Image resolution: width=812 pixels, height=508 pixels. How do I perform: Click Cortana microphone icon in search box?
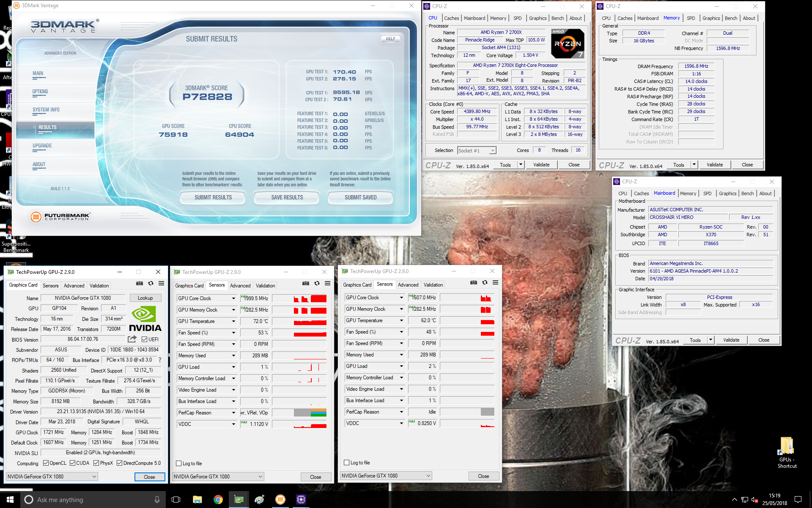tap(157, 500)
